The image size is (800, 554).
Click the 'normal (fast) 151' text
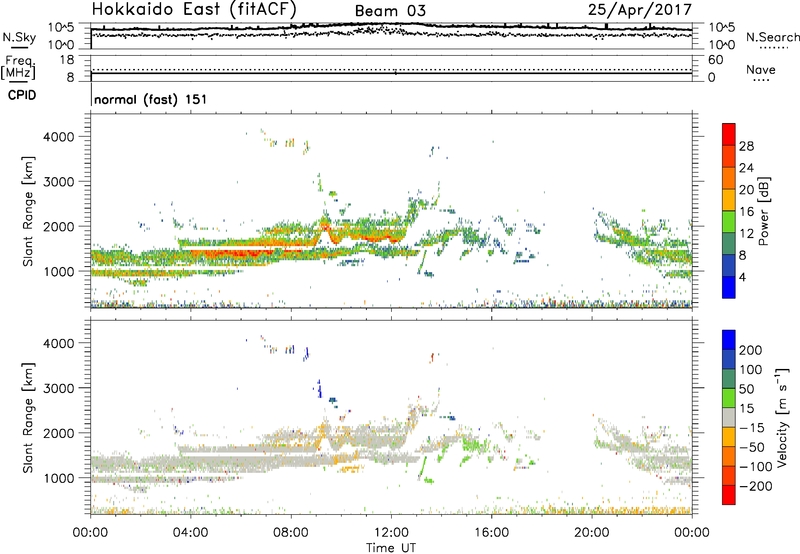(x=151, y=99)
